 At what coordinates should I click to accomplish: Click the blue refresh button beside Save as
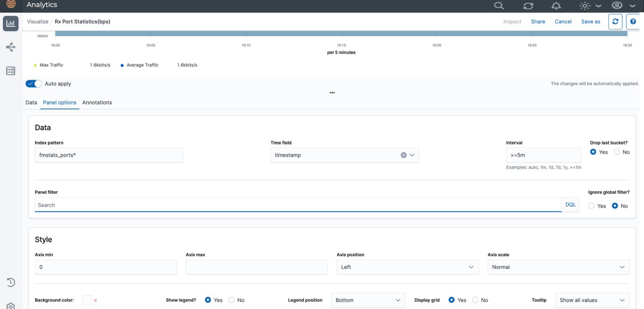(615, 22)
